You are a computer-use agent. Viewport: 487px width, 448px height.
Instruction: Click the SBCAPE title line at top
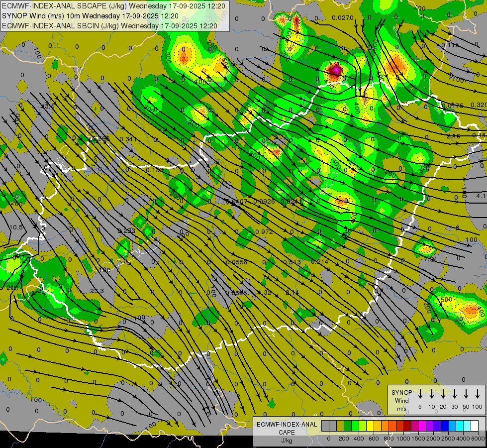(x=114, y=6)
